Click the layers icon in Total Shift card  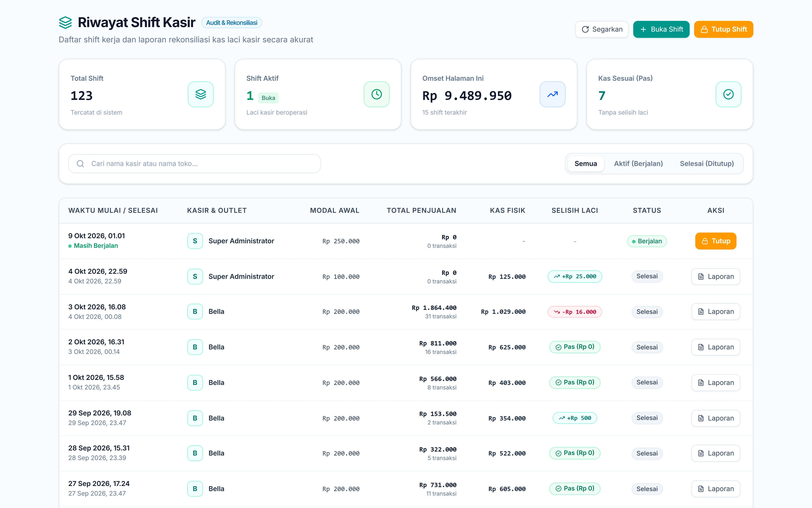coord(201,94)
